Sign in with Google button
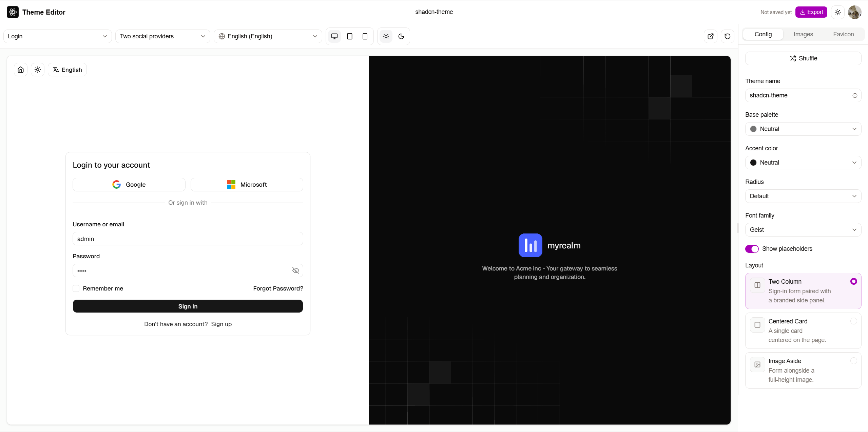The height and width of the screenshot is (432, 868). coord(129,185)
